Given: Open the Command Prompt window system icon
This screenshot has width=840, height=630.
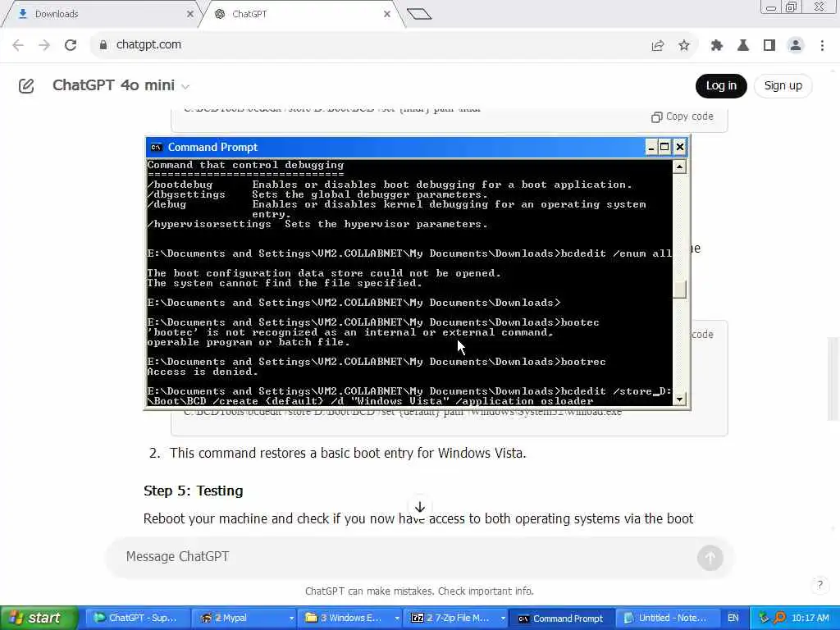Looking at the screenshot, I should [156, 148].
